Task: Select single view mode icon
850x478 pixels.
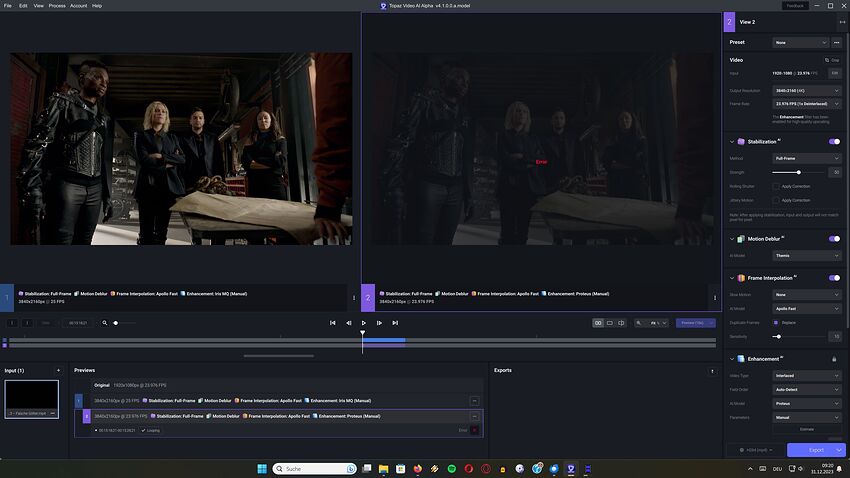Action: (610, 323)
